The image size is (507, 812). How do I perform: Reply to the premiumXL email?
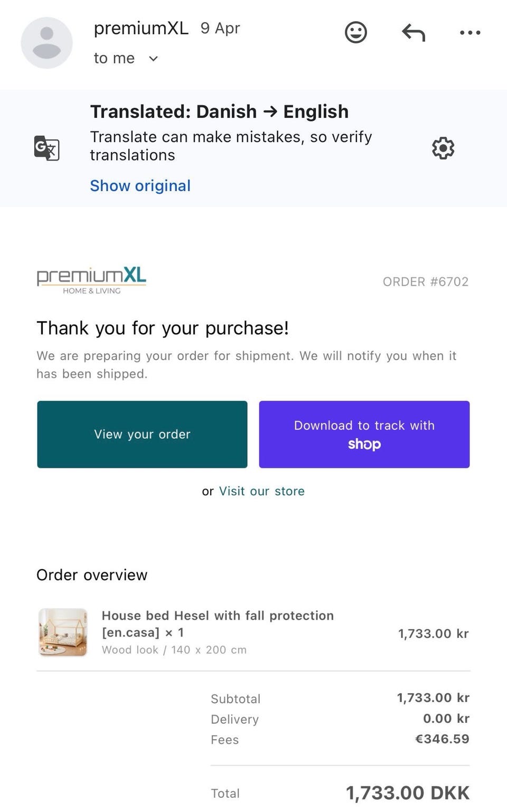pyautogui.click(x=413, y=33)
